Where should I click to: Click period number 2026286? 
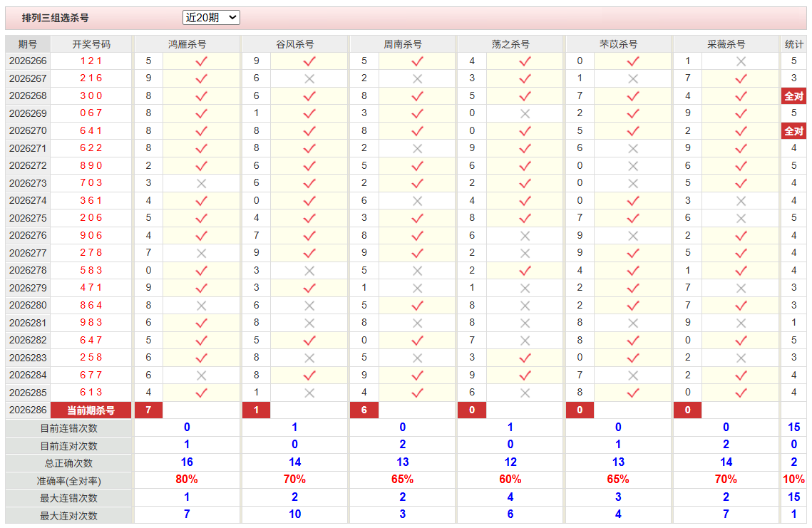pos(28,410)
